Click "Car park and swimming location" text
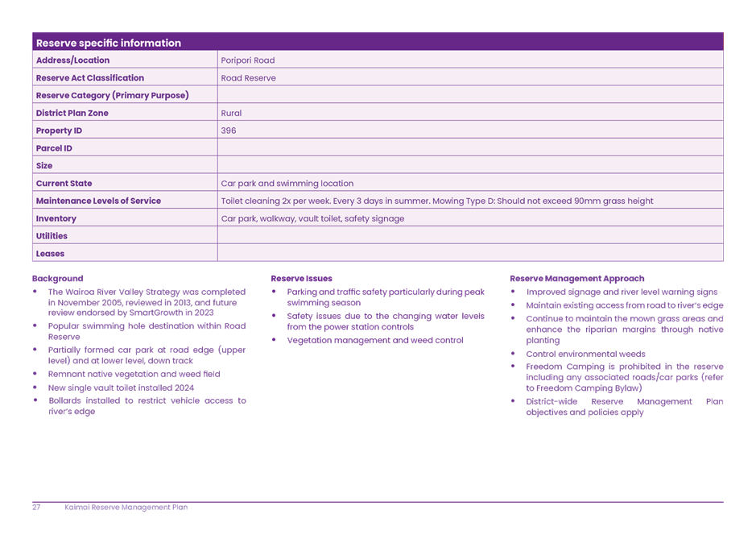Viewport: 756px width, 535px height. point(287,184)
